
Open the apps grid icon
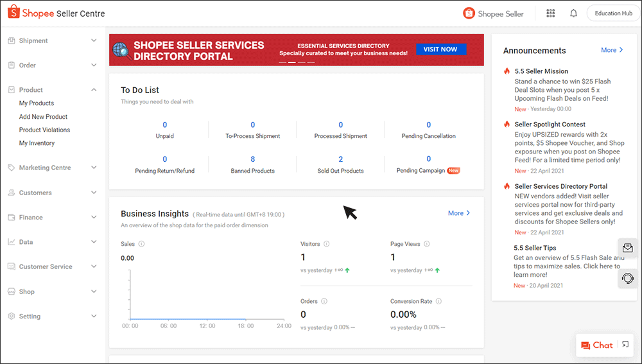coord(551,13)
